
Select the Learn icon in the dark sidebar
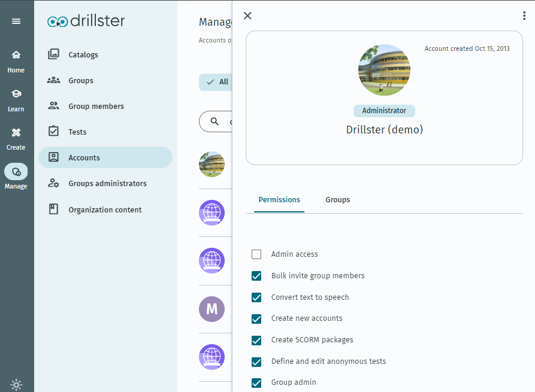[x=16, y=93]
